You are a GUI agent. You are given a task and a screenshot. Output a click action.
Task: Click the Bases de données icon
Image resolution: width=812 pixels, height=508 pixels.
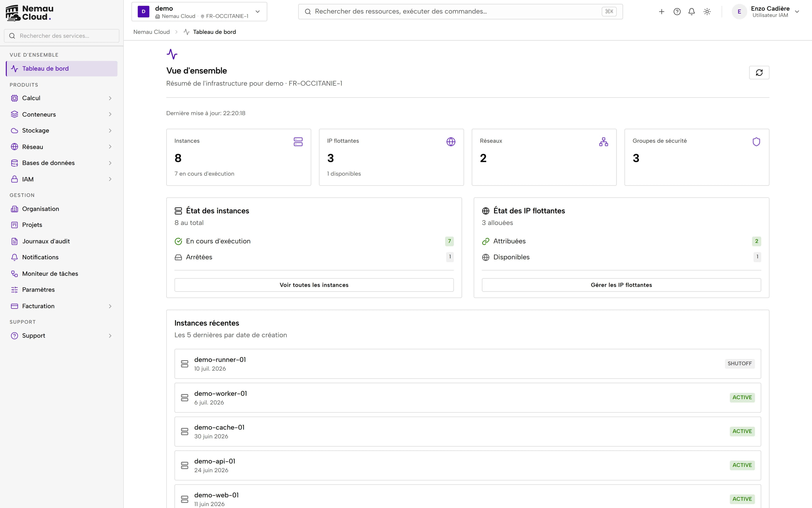(x=14, y=163)
